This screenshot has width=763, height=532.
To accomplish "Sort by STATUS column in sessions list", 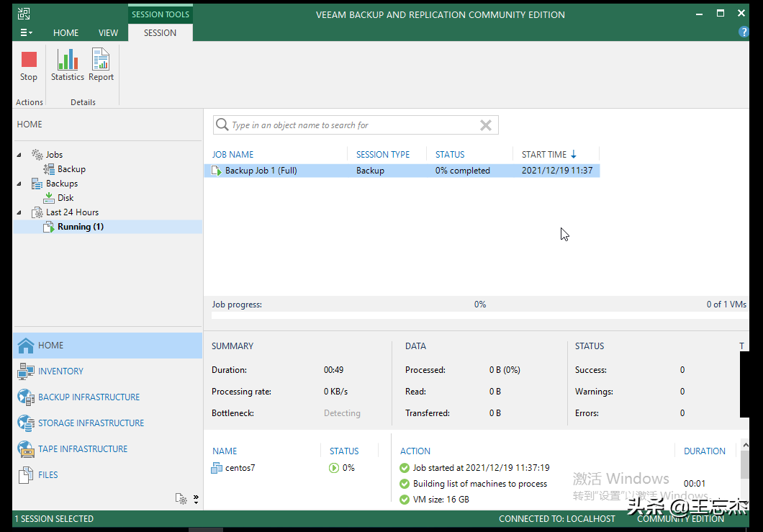I will [450, 154].
